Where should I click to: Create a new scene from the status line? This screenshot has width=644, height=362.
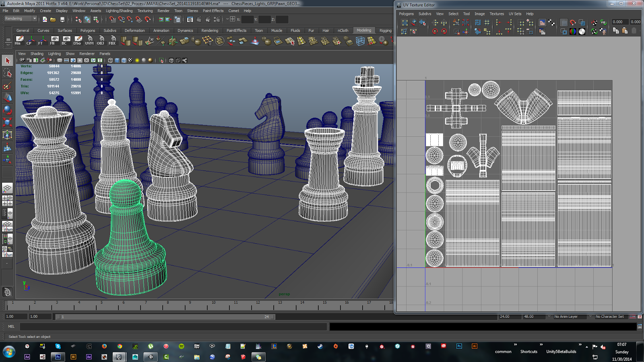click(45, 19)
